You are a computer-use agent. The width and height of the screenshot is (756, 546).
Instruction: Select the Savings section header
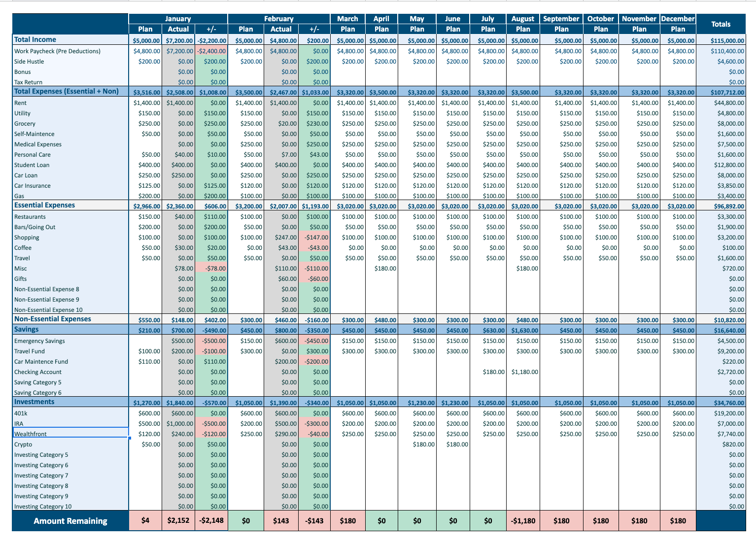point(27,329)
